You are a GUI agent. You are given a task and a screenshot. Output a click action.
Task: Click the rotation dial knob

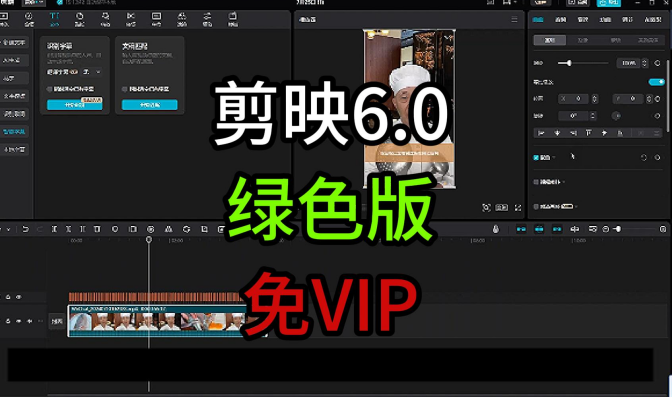(616, 116)
